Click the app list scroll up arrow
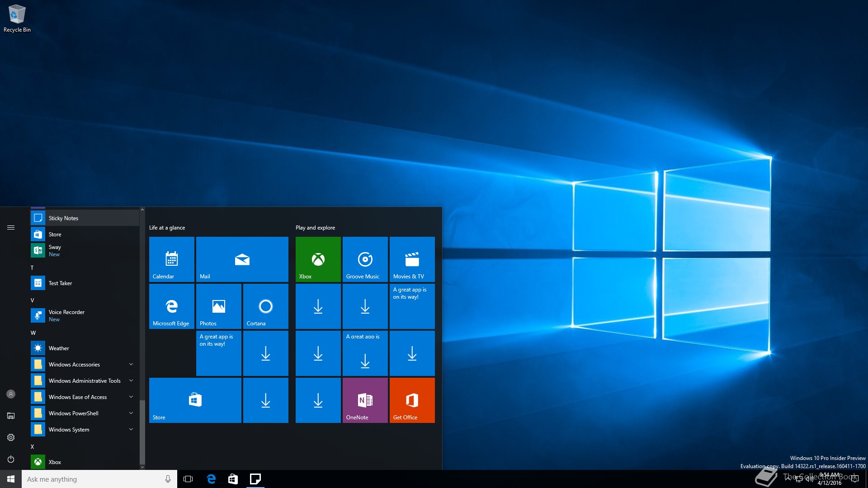The image size is (868, 488). tap(142, 210)
